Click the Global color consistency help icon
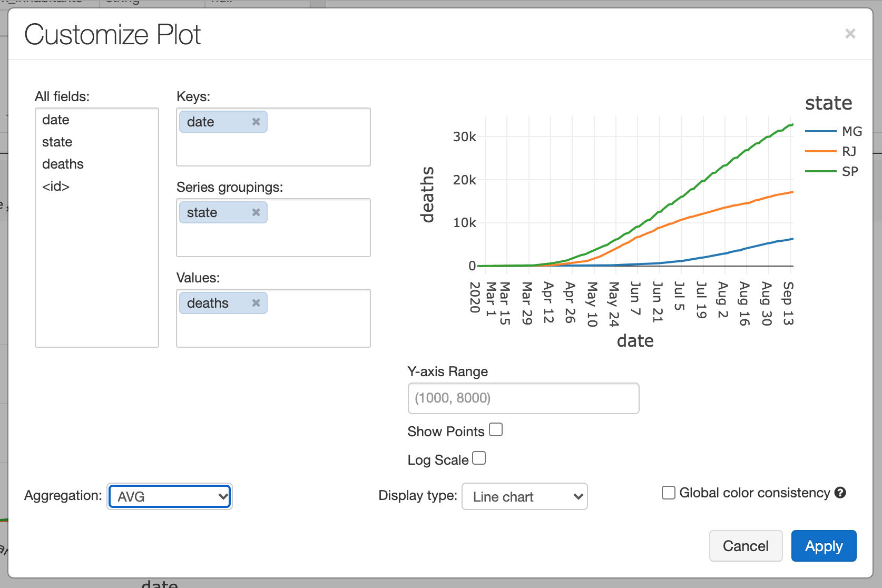The width and height of the screenshot is (882, 588). [840, 493]
